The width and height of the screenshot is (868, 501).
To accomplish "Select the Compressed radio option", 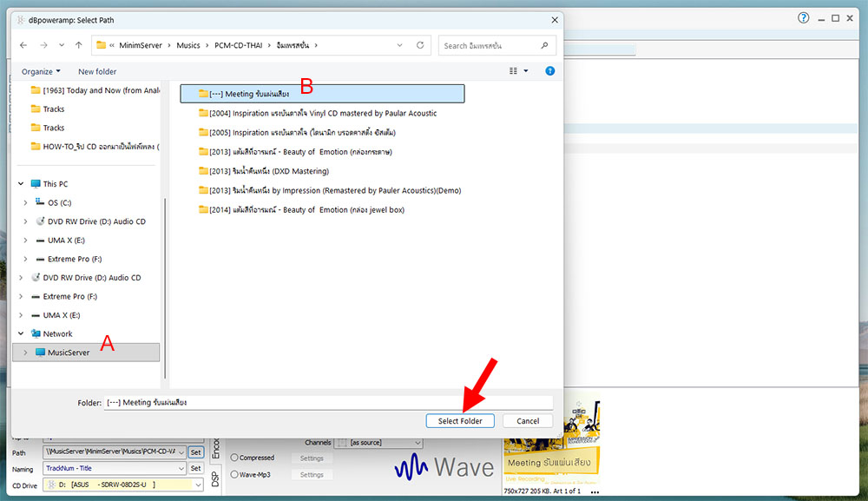I will 234,458.
